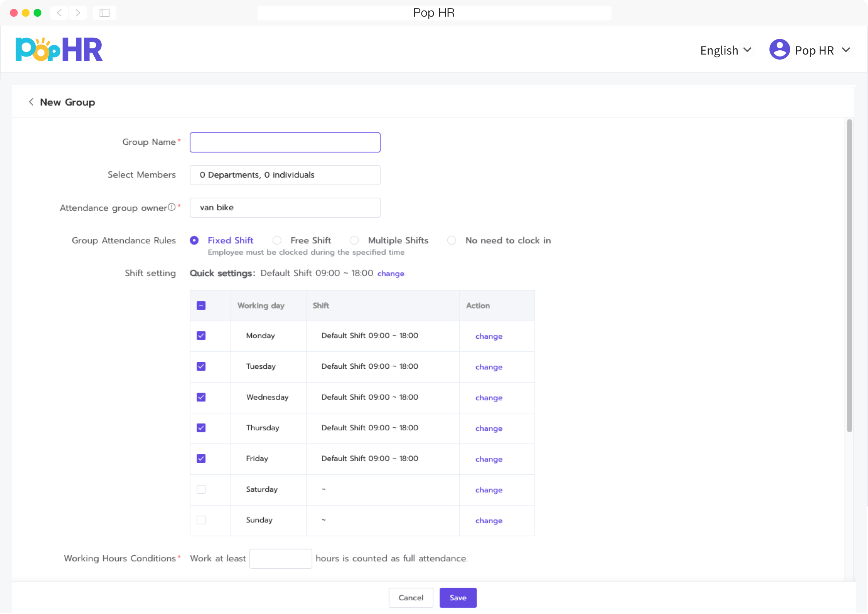Open the Attendance group owner field

(285, 207)
